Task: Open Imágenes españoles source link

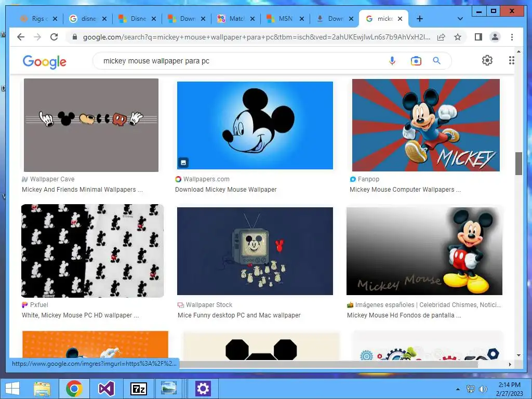Action: pos(424,304)
